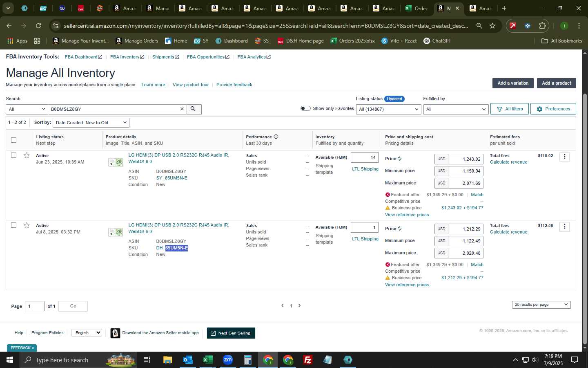Viewport: 588px width, 368px height.
Task: Click Add a variation button
Action: click(513, 83)
